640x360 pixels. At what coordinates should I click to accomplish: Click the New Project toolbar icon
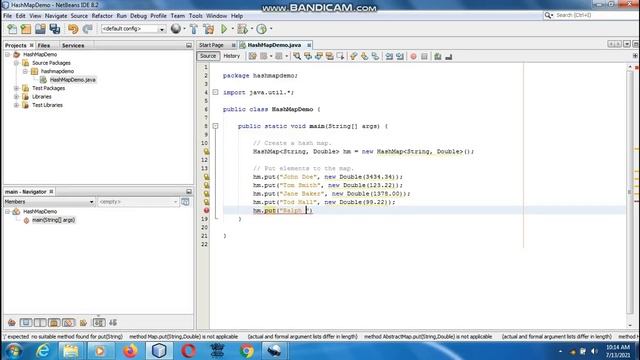[26, 29]
